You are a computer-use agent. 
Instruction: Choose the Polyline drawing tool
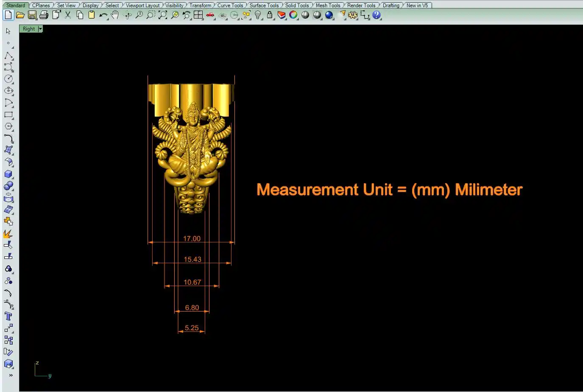click(x=8, y=56)
